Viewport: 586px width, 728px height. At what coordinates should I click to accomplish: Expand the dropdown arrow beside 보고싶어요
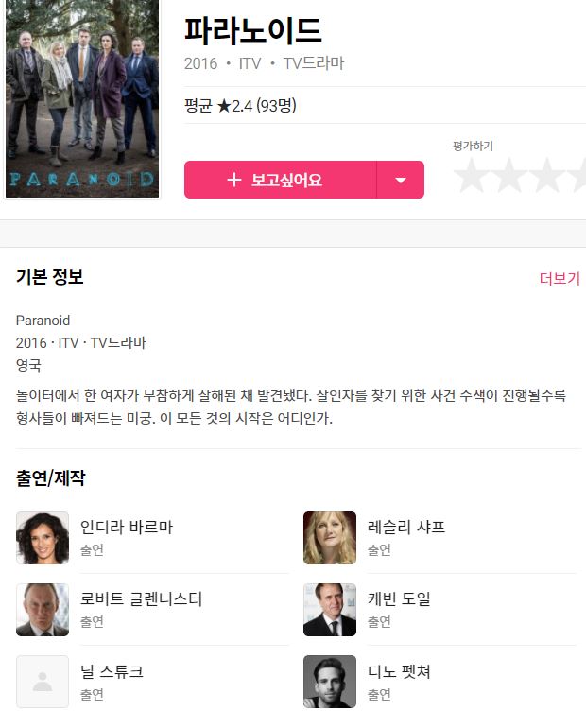(401, 180)
